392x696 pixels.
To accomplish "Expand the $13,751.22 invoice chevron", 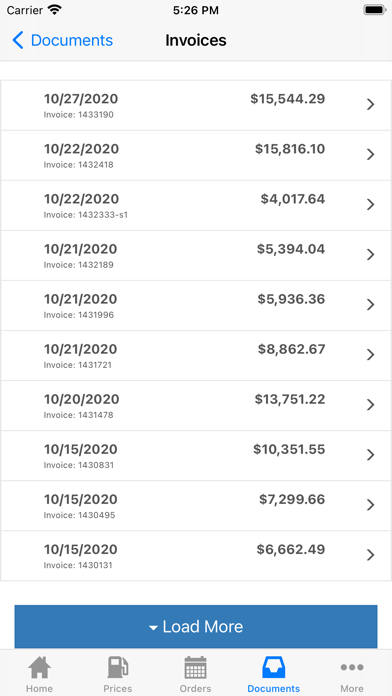I will (x=370, y=405).
